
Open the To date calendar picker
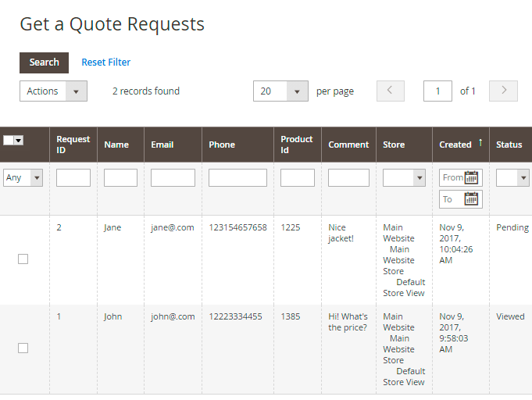tap(471, 199)
